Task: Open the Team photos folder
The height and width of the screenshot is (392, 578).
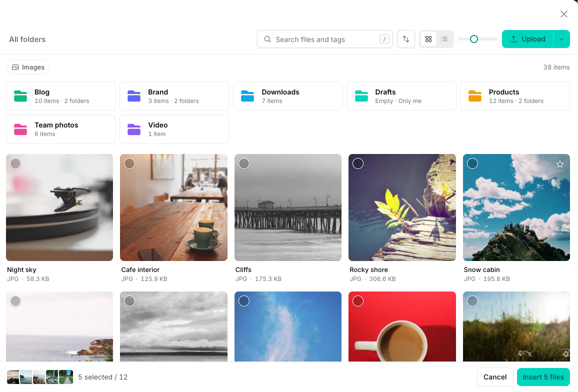Action: pyautogui.click(x=60, y=129)
